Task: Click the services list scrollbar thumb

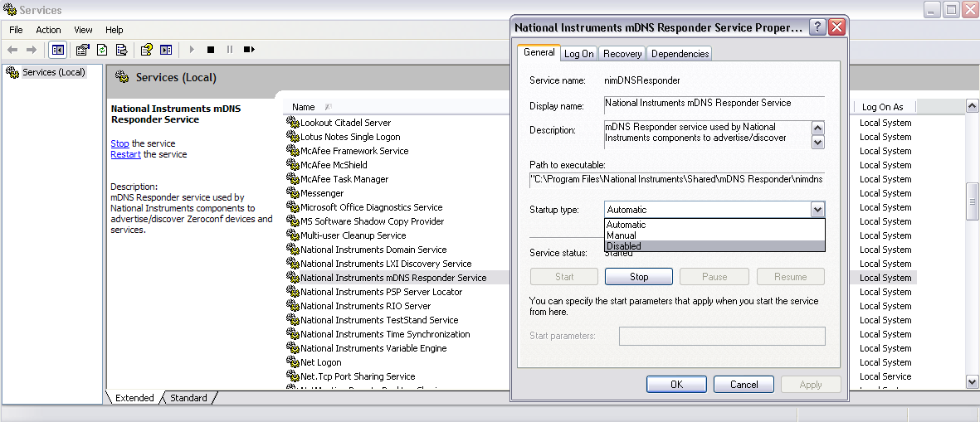Action: 972,201
